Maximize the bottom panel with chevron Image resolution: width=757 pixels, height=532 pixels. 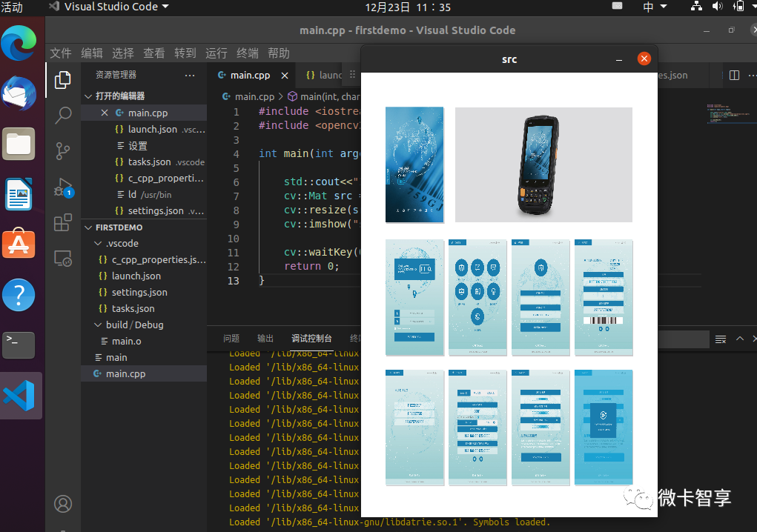click(740, 339)
